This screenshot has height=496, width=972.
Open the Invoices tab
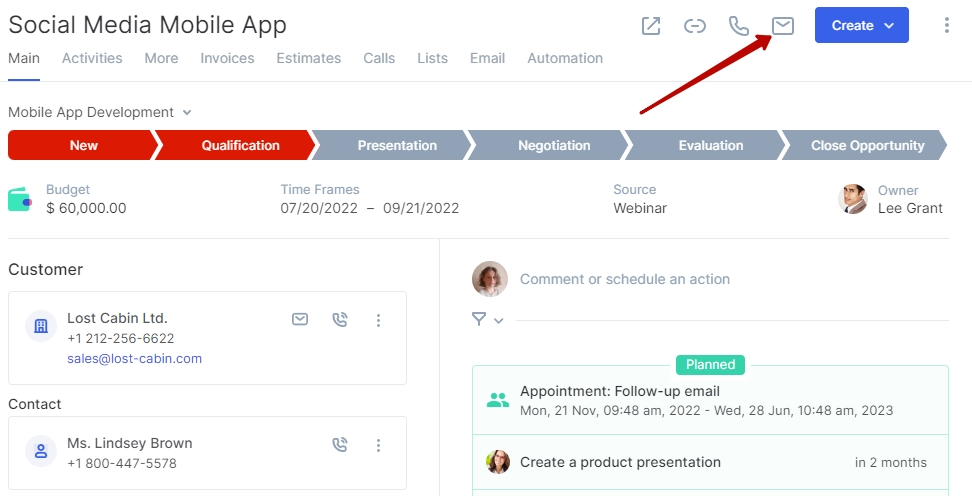(227, 58)
